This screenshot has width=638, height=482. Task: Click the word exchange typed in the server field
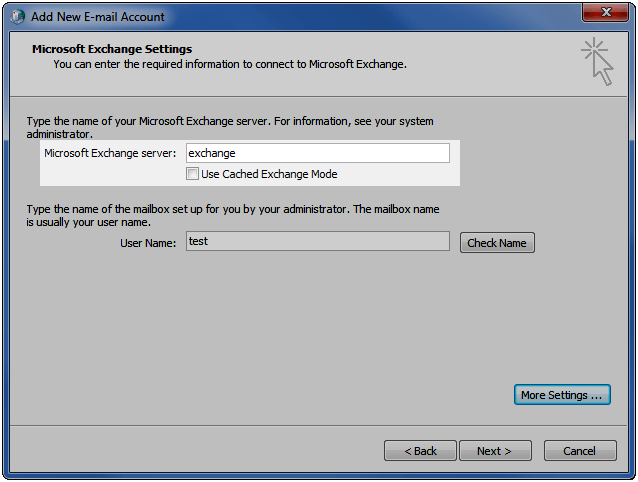click(x=212, y=153)
